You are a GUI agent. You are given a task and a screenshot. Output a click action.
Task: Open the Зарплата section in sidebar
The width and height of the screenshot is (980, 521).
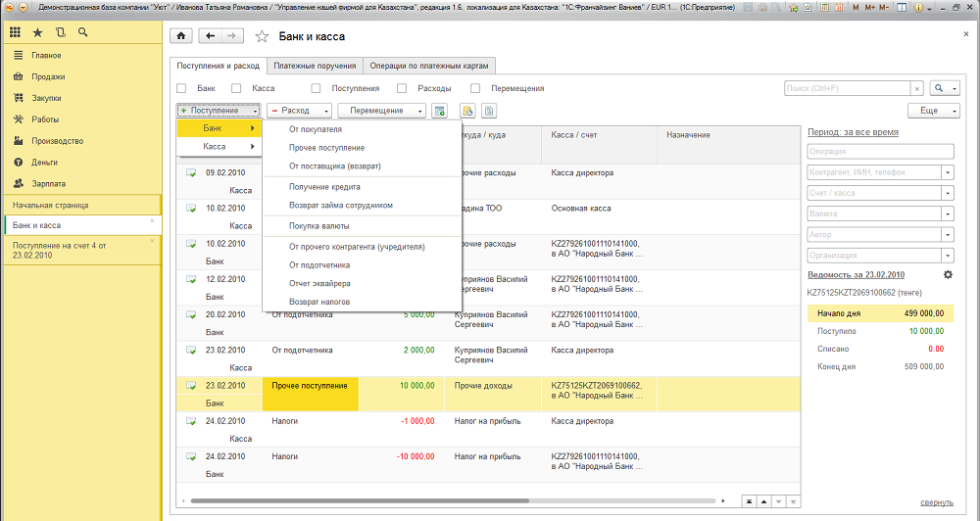(x=49, y=183)
